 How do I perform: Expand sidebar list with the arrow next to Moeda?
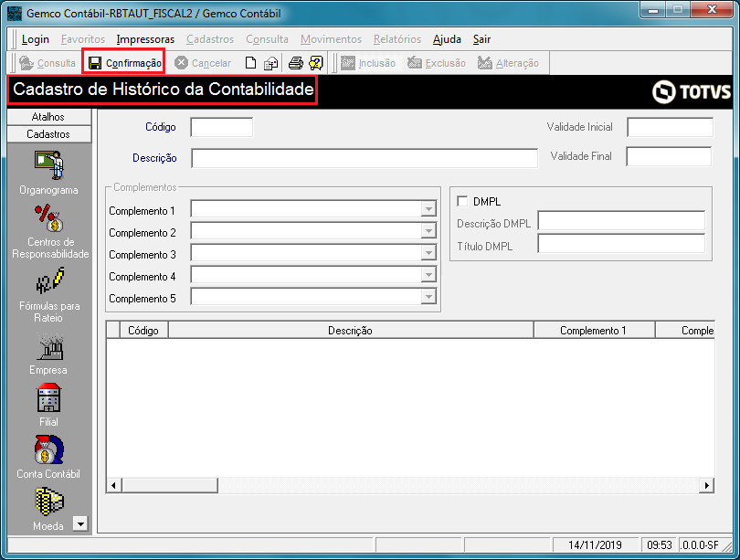pyautogui.click(x=80, y=523)
